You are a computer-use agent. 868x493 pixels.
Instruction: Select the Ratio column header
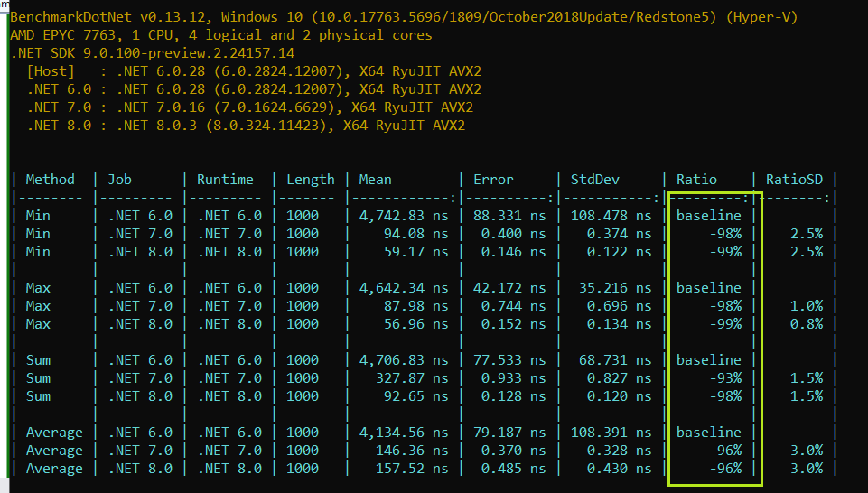pos(698,180)
